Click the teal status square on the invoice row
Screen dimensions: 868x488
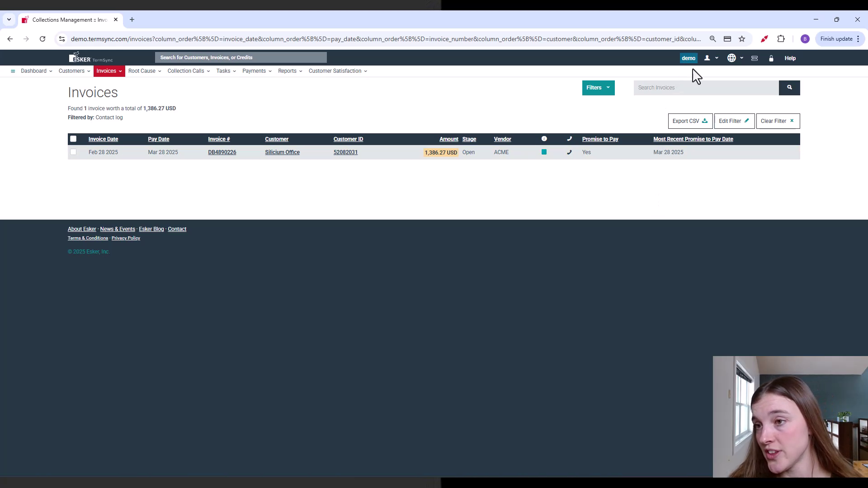[544, 152]
